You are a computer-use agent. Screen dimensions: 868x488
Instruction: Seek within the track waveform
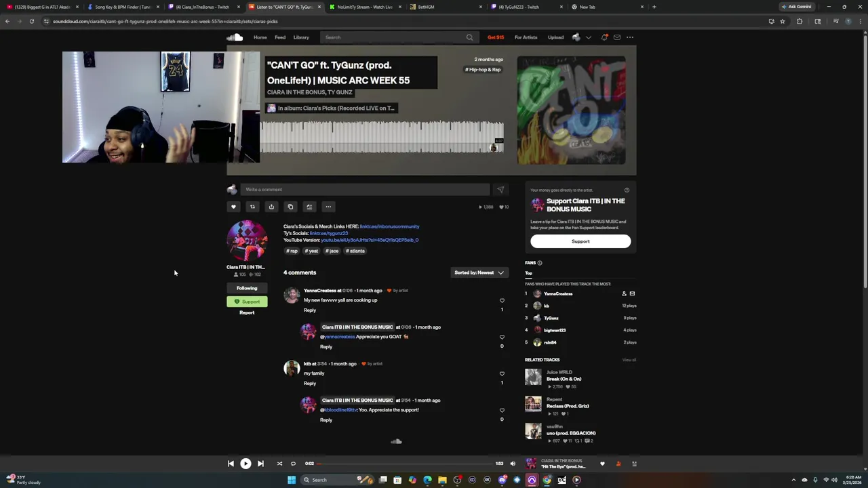[x=382, y=137]
